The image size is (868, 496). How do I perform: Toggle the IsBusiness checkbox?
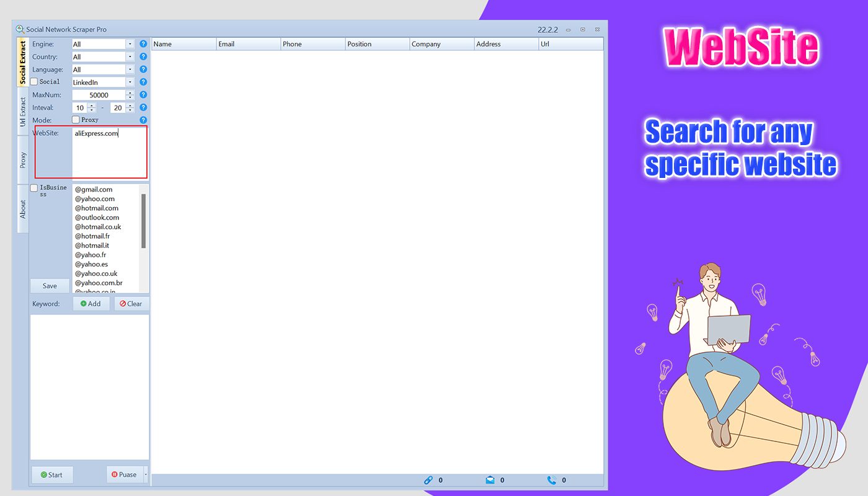[34, 187]
